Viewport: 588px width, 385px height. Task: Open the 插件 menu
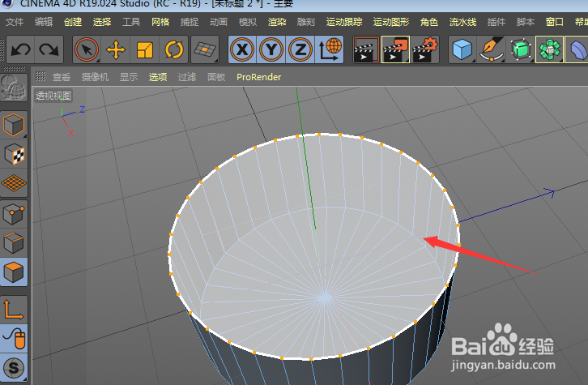pyautogui.click(x=496, y=22)
